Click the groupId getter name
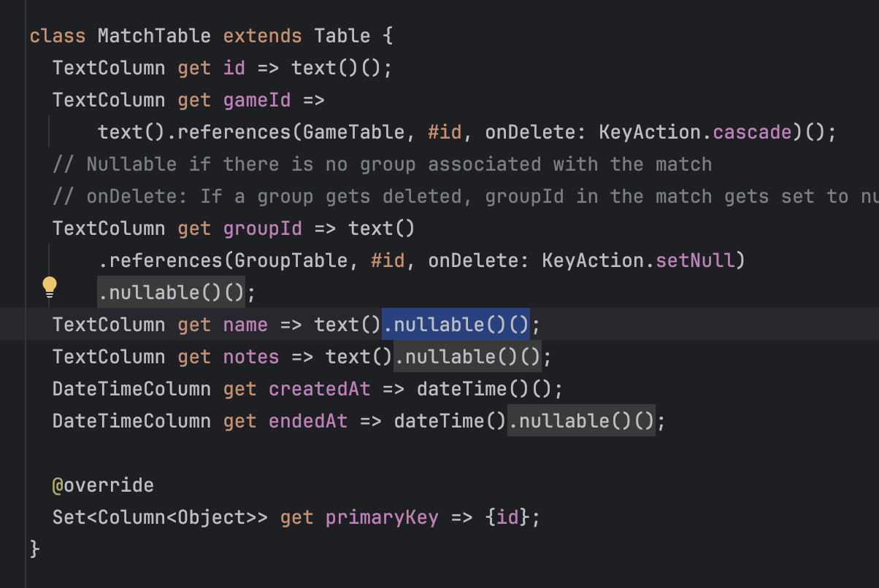Viewport: 879px width, 588px height. (x=262, y=228)
